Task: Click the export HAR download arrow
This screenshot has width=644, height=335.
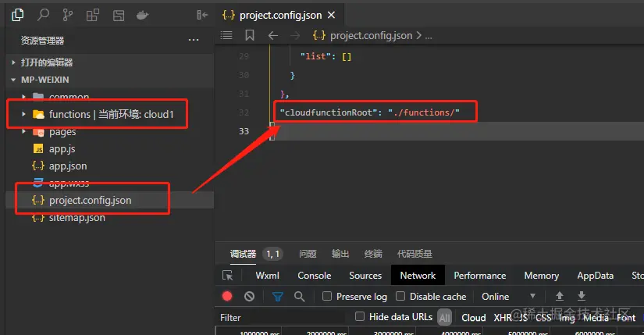Action: pyautogui.click(x=582, y=296)
